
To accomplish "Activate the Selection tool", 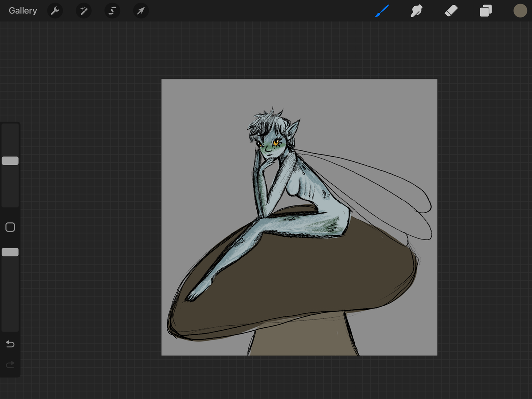I will [112, 11].
